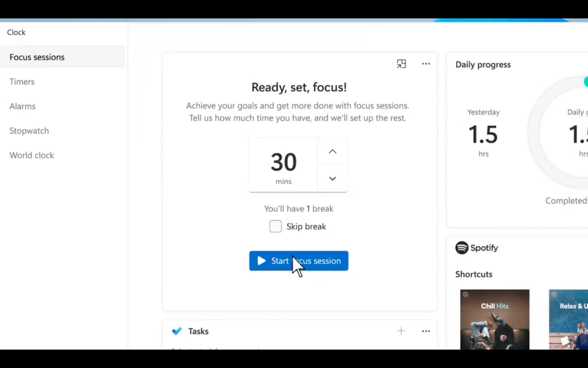Click the Spotify logo icon
The height and width of the screenshot is (368, 588).
tap(462, 248)
